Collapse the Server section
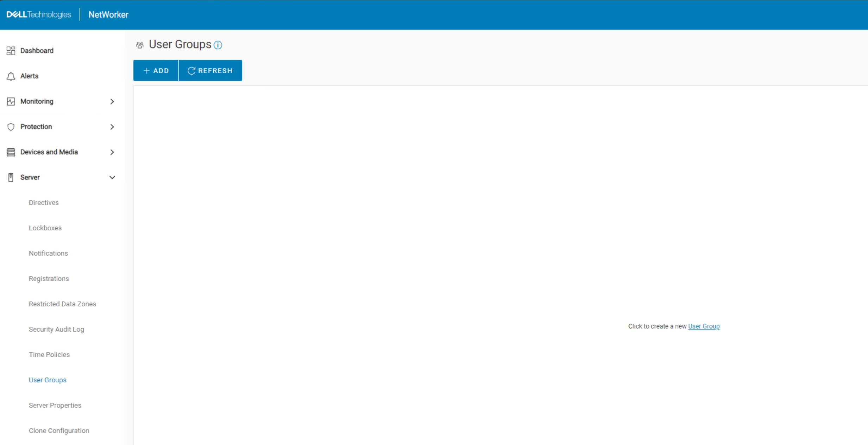868x445 pixels. click(112, 177)
